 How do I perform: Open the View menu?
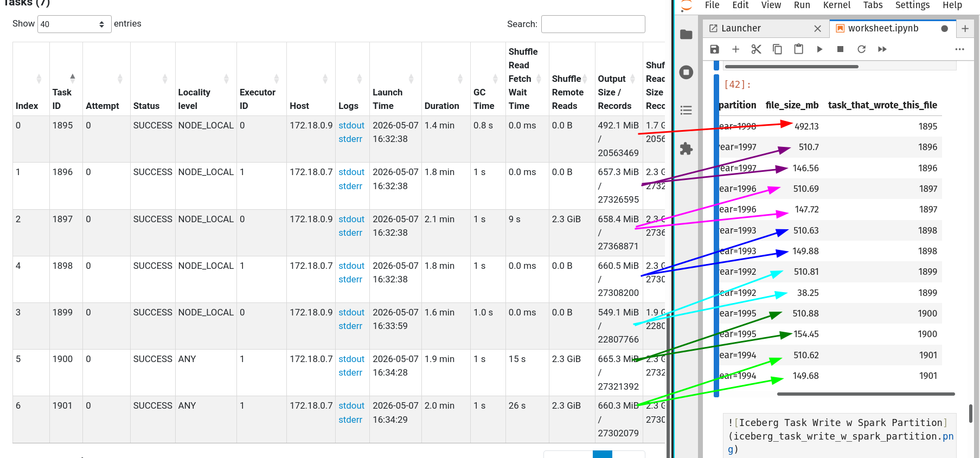click(x=771, y=5)
